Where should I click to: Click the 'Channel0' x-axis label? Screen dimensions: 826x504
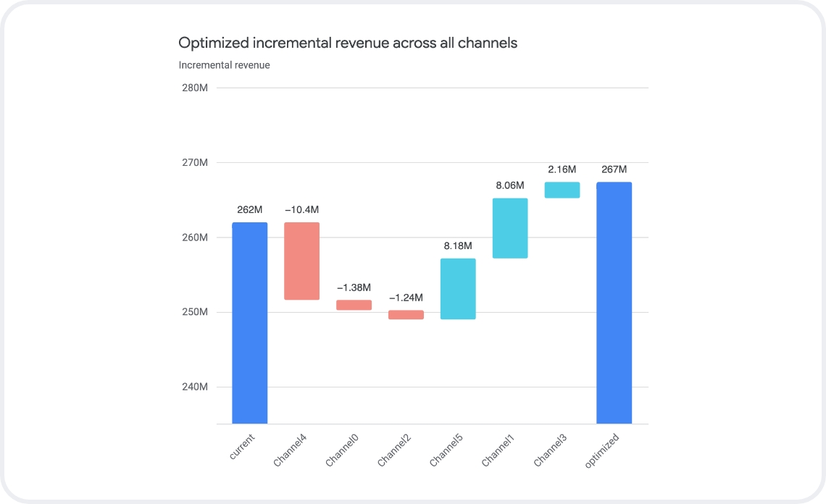coord(342,450)
